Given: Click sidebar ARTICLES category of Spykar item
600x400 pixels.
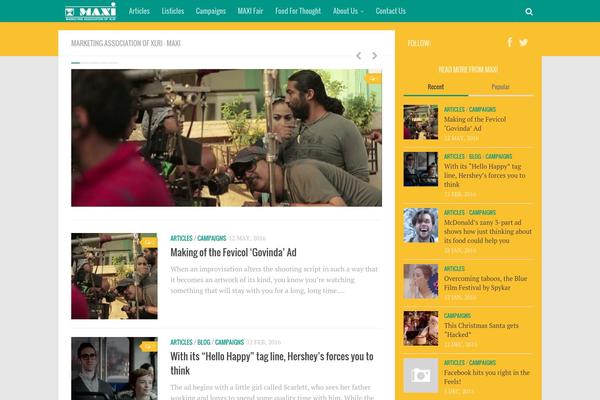Looking at the screenshot, I should click(x=454, y=269).
